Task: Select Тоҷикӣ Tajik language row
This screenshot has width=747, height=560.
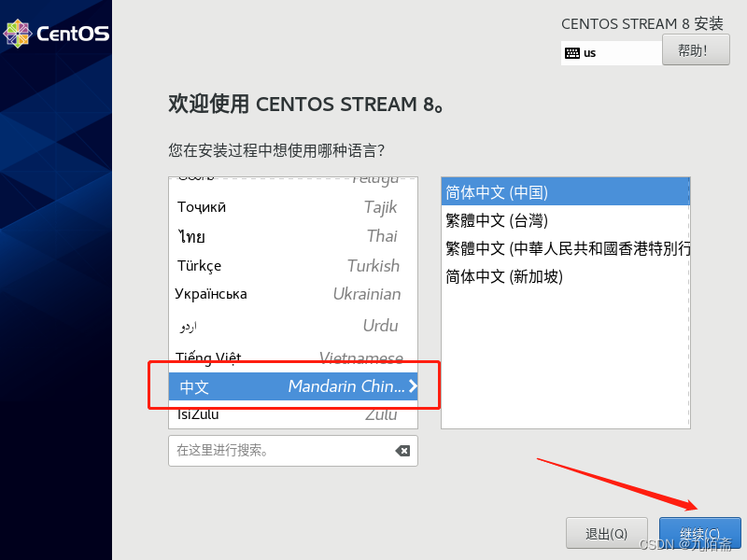Action: 293,207
